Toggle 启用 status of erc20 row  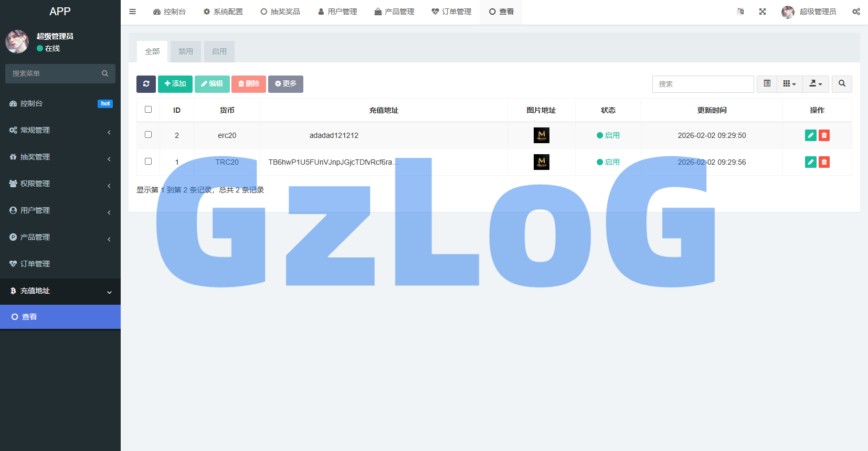pos(608,135)
